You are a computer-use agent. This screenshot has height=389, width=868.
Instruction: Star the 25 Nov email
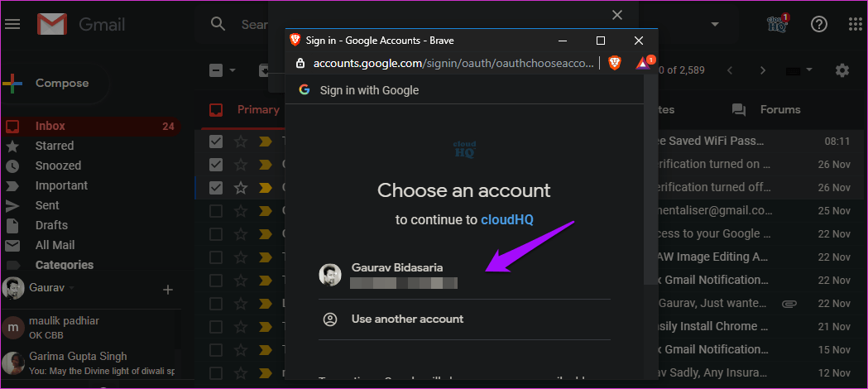pyautogui.click(x=240, y=211)
